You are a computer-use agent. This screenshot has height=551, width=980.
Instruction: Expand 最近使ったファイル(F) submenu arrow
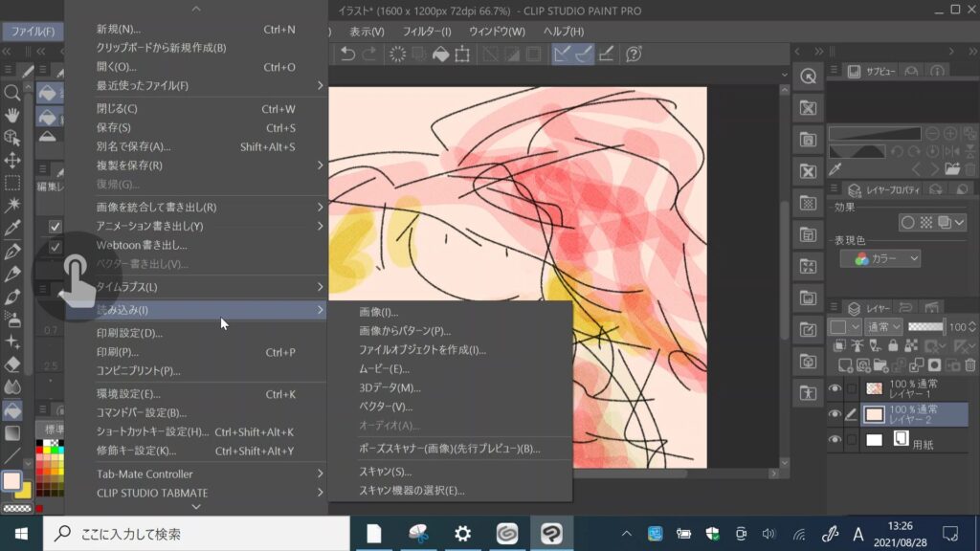320,85
